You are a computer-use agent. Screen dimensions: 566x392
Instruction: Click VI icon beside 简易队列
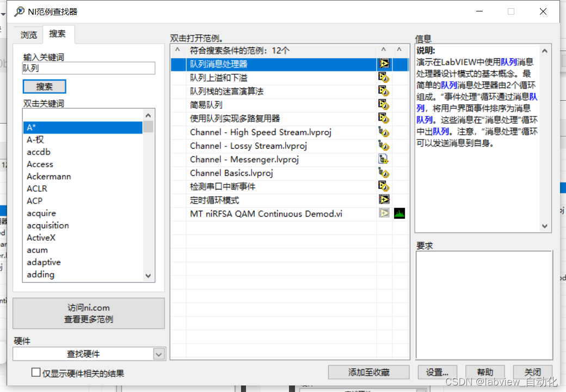point(384,105)
